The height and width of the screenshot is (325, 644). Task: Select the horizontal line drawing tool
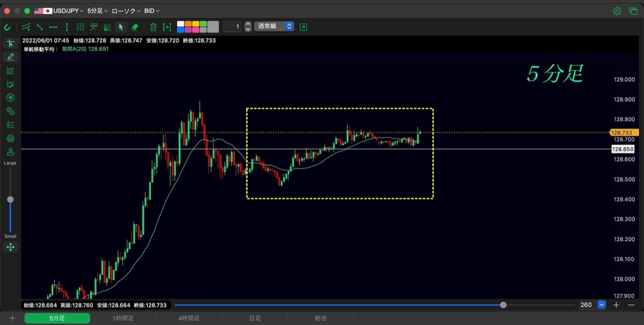(53, 27)
